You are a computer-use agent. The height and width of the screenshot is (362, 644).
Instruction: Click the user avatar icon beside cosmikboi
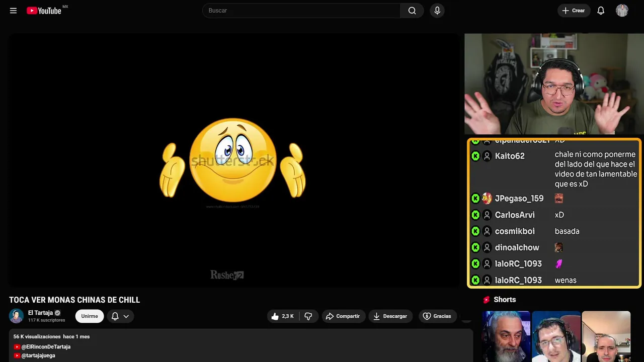[487, 231]
